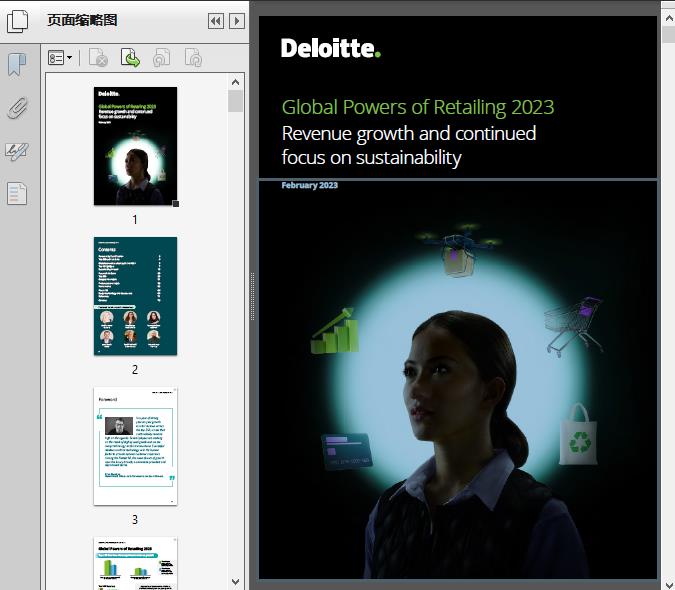Click the page number 1 label
This screenshot has height=590, width=675.
tap(135, 219)
